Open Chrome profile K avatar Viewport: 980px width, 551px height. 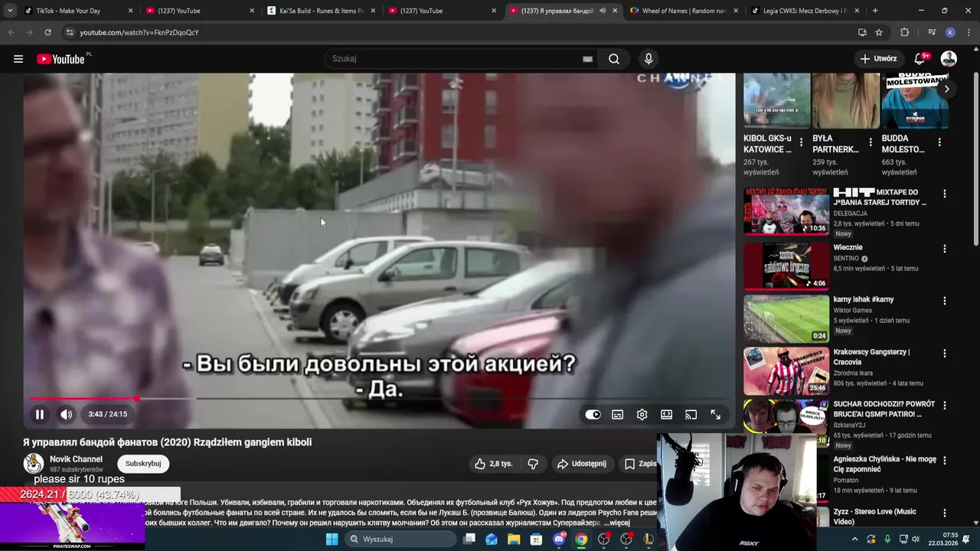point(950,32)
